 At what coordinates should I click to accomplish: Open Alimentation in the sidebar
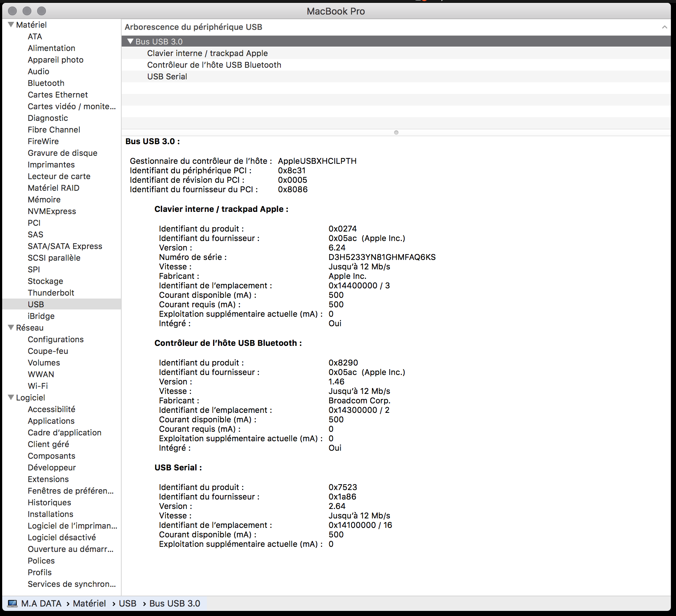(51, 48)
